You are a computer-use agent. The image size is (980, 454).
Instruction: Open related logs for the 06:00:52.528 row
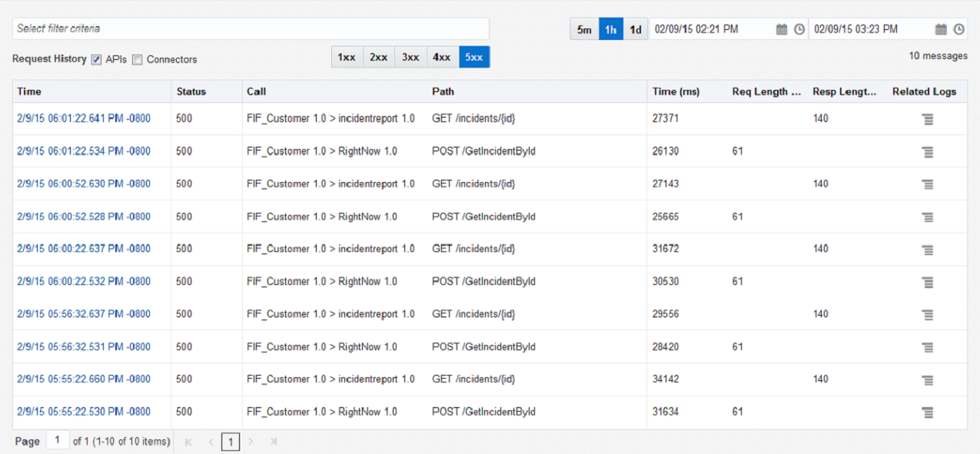click(x=928, y=217)
